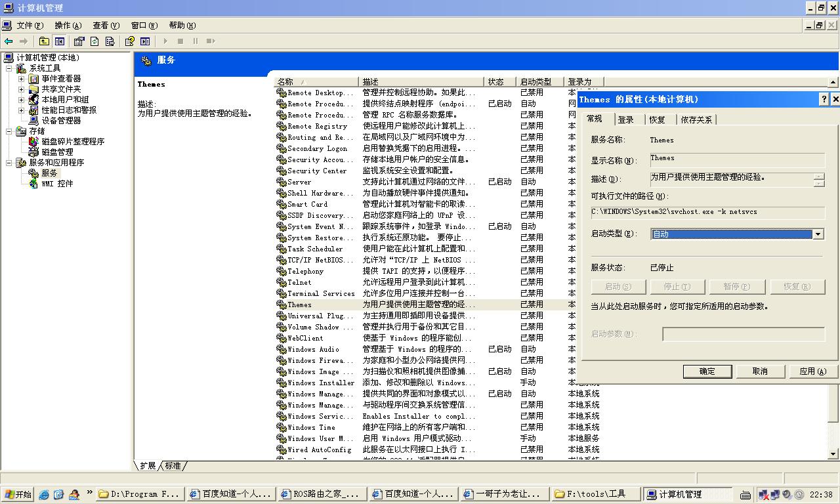
Task: Select WMI 控件 in the tree
Action: (x=57, y=184)
